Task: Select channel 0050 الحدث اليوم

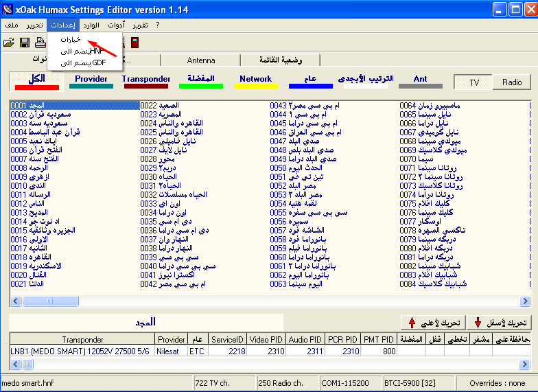Action: [x=296, y=168]
